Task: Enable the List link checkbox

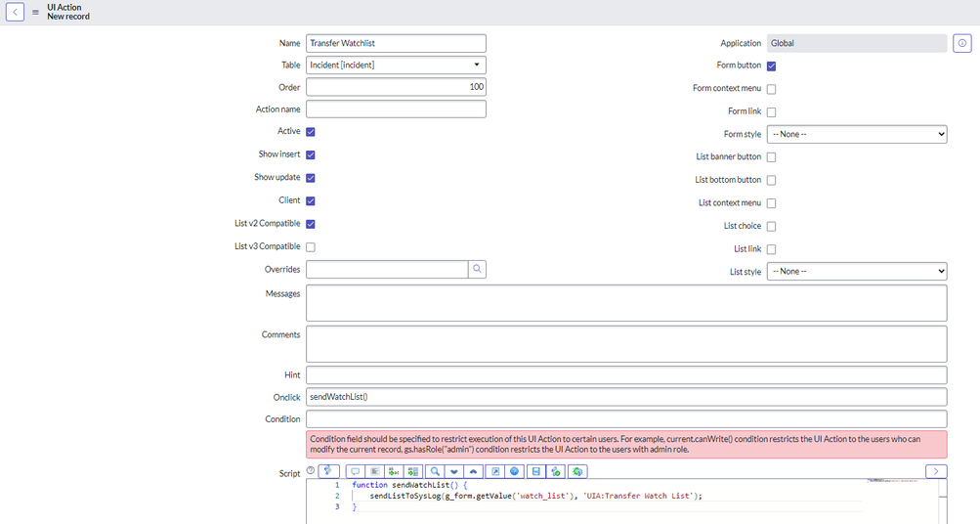Action: (771, 249)
